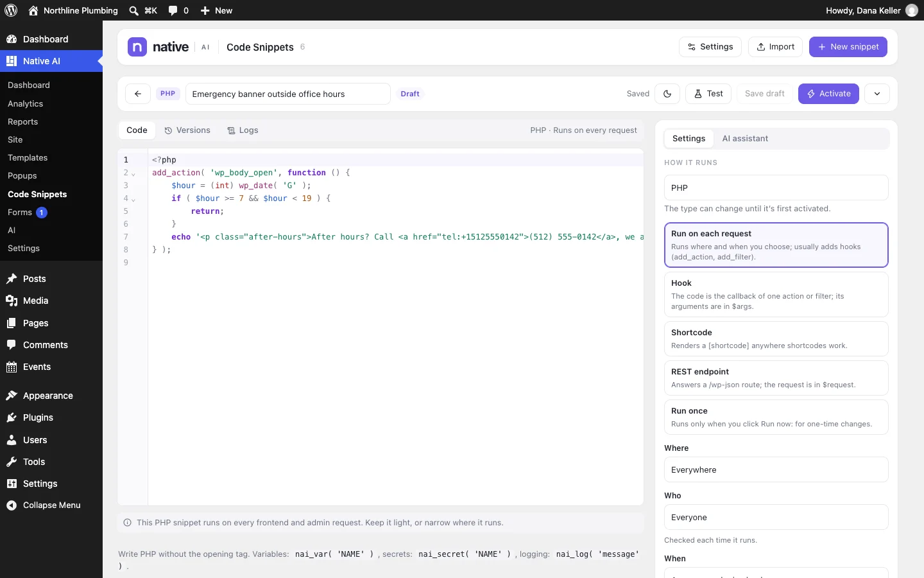Go back with the left arrow button
The width and height of the screenshot is (924, 578).
138,94
